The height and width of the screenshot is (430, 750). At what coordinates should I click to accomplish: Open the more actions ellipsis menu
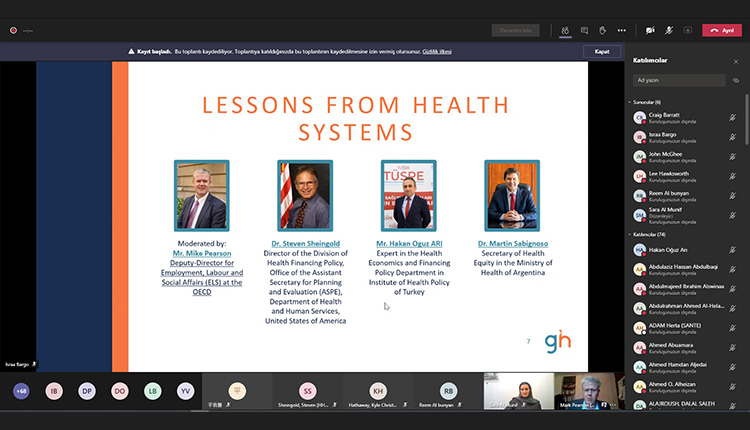coord(621,30)
